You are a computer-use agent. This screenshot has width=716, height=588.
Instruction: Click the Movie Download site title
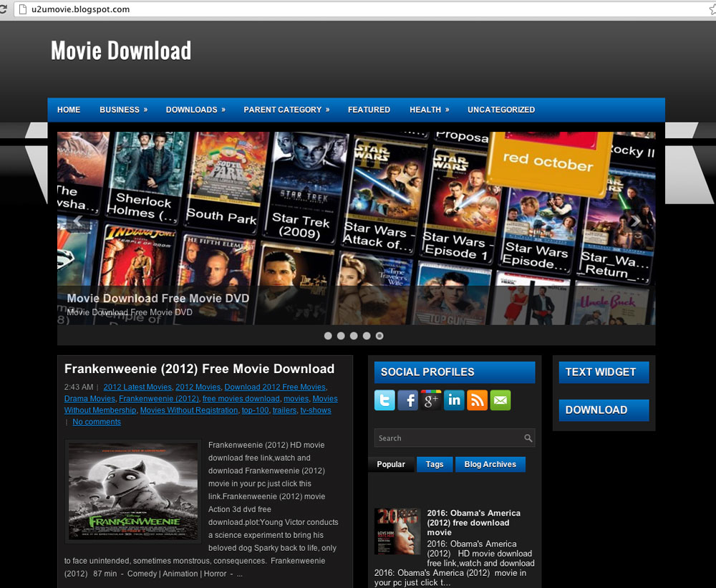(x=121, y=50)
